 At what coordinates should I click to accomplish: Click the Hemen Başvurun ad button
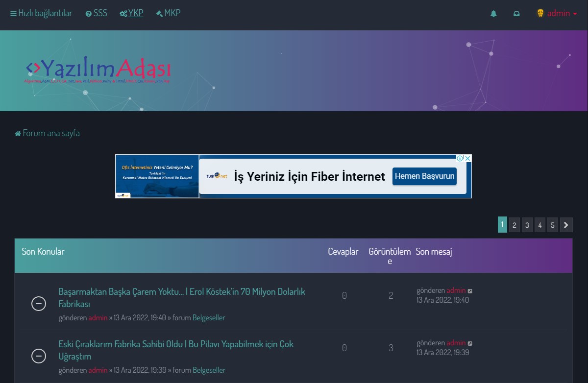tap(424, 176)
